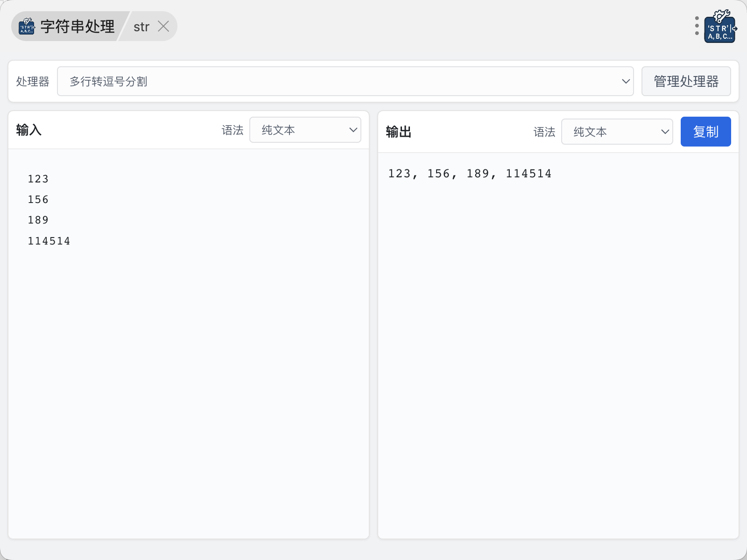The height and width of the screenshot is (560, 747).
Task: Select the 字符串处理 title tab
Action: click(77, 27)
